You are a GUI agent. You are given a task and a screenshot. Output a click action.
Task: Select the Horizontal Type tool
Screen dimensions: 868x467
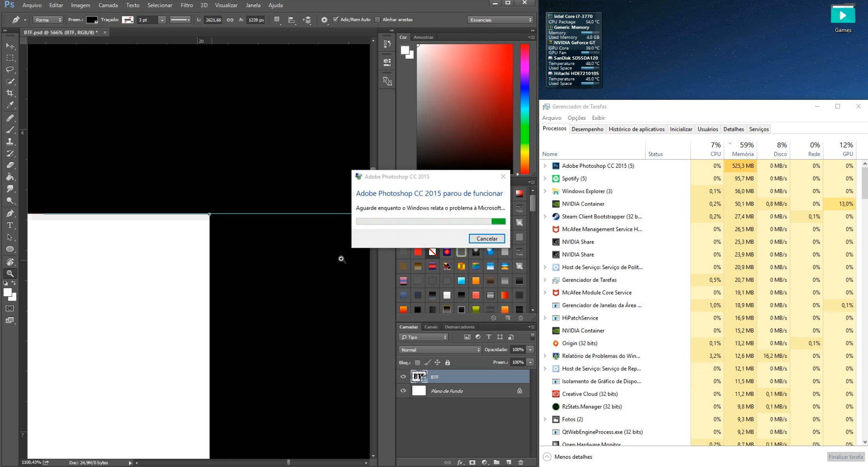pyautogui.click(x=10, y=225)
